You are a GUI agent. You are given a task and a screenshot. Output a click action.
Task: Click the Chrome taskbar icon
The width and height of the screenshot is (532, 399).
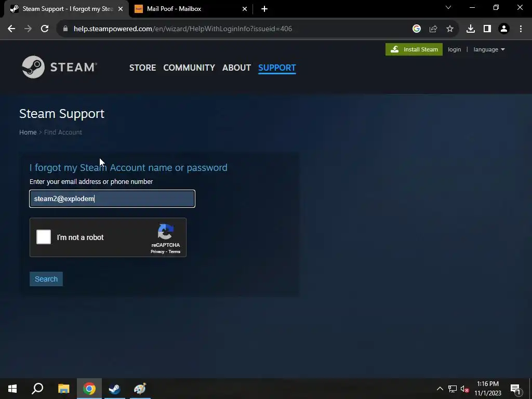click(89, 389)
